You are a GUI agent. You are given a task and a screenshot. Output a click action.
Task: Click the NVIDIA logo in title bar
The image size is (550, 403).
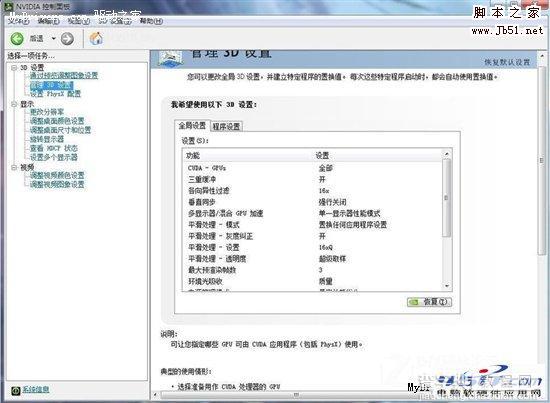tap(9, 6)
